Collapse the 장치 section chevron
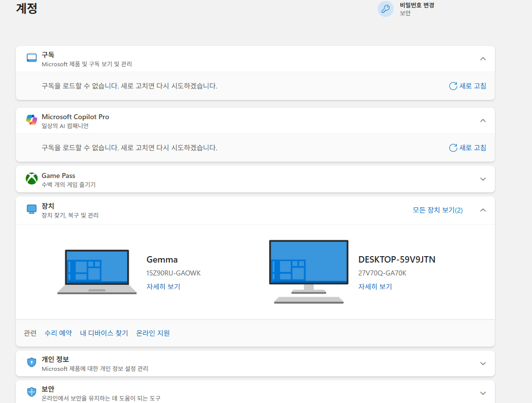This screenshot has height=403, width=532. [483, 210]
